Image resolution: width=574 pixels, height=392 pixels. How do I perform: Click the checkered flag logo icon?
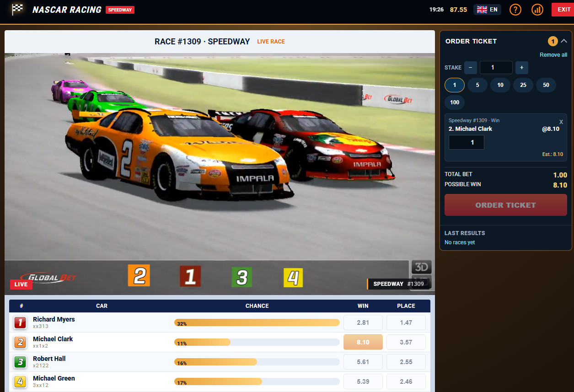click(17, 9)
